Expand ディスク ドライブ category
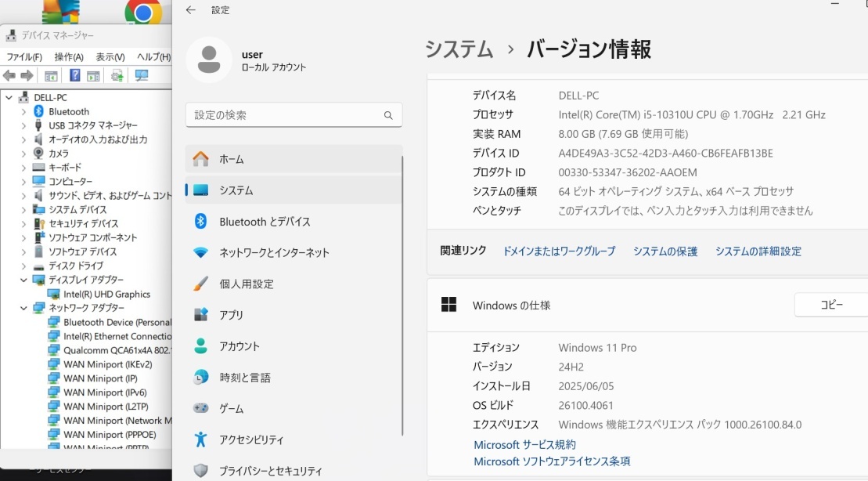Image resolution: width=868 pixels, height=481 pixels. [23, 266]
